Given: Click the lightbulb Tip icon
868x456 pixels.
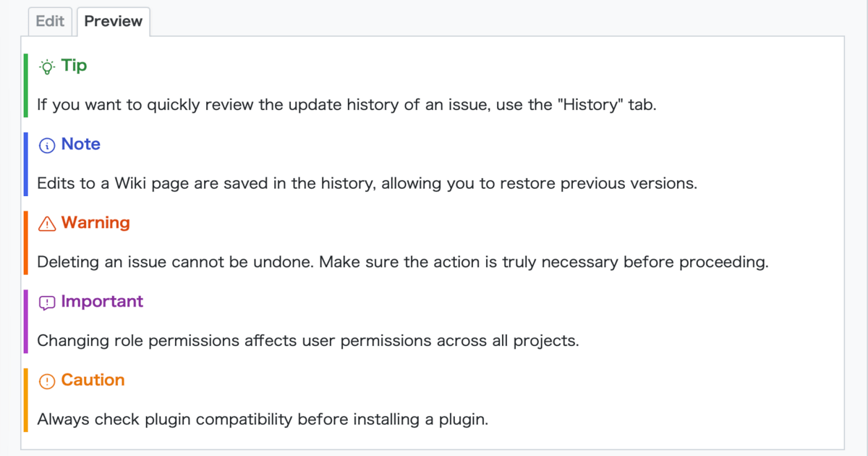Looking at the screenshot, I should coord(47,67).
